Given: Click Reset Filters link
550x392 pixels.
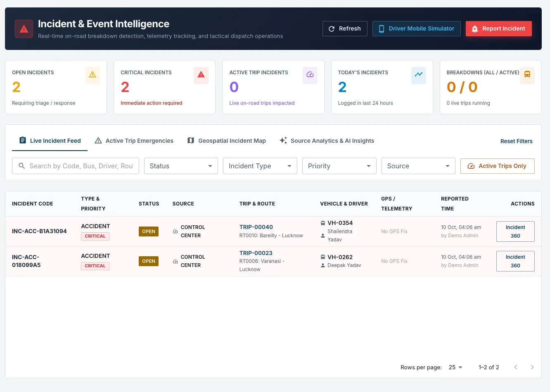Looking at the screenshot, I should [517, 141].
